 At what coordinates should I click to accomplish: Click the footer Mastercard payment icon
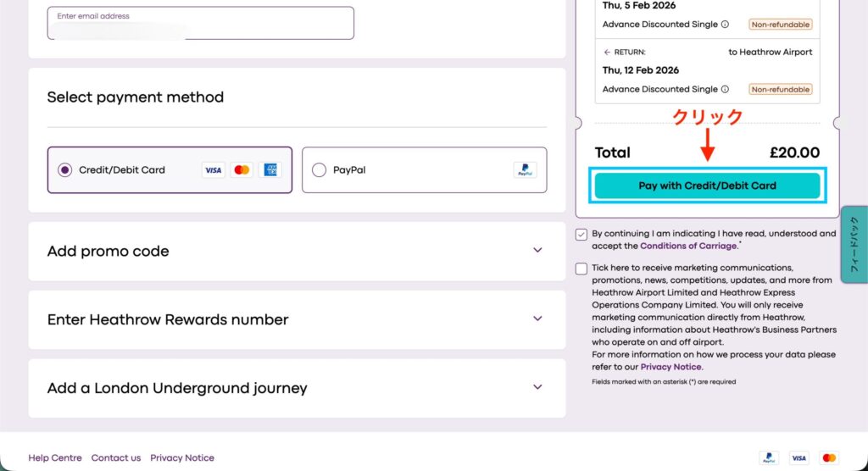[x=829, y=457]
